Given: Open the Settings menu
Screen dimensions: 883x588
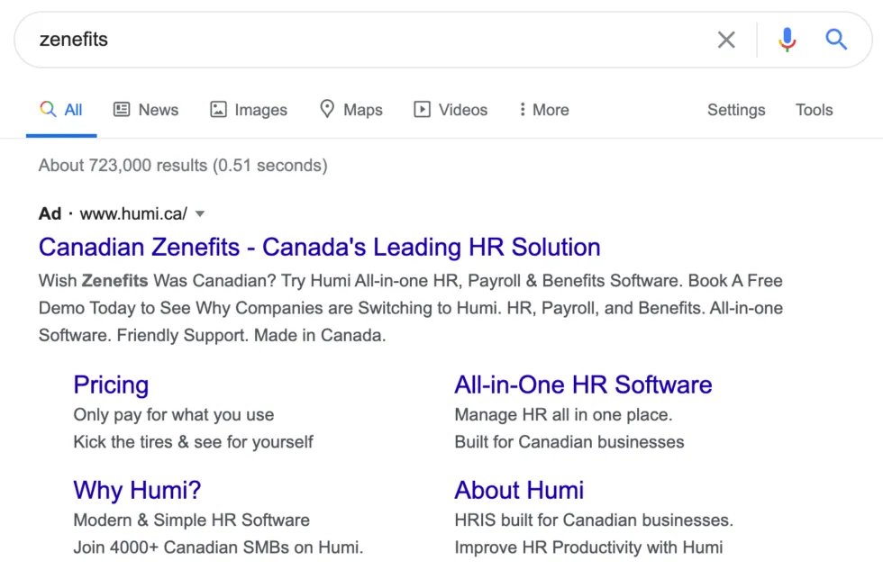Looking at the screenshot, I should click(736, 109).
